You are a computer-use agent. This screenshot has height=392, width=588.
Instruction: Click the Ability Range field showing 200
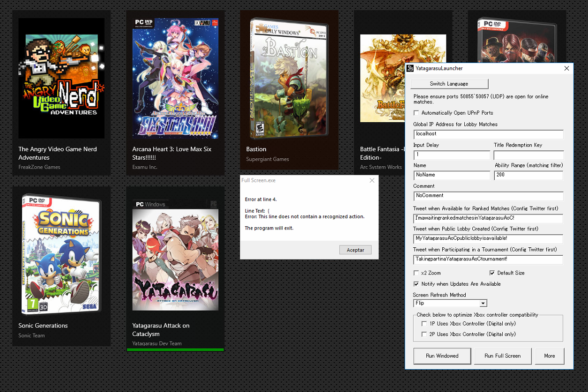coord(528,176)
